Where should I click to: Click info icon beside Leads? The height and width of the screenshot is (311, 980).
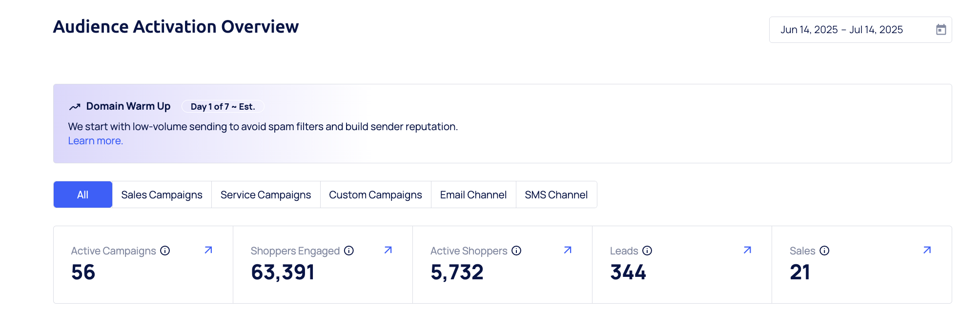click(647, 251)
